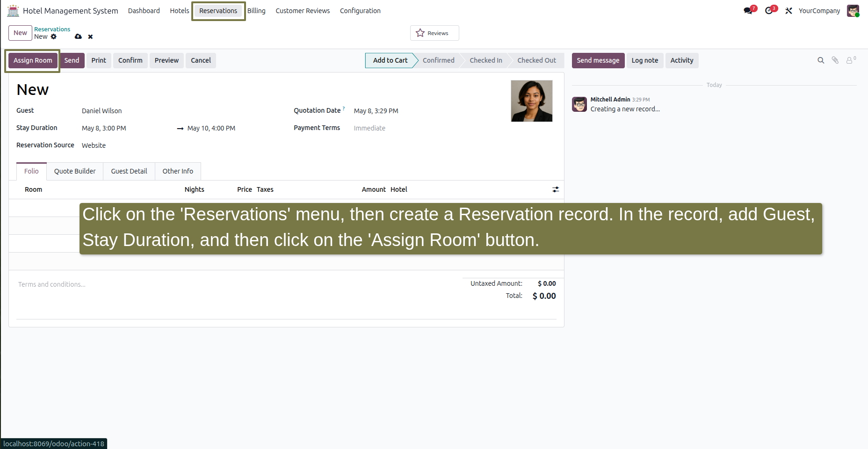Switch to the Quote Builder tab
Image resolution: width=868 pixels, height=449 pixels.
click(75, 171)
